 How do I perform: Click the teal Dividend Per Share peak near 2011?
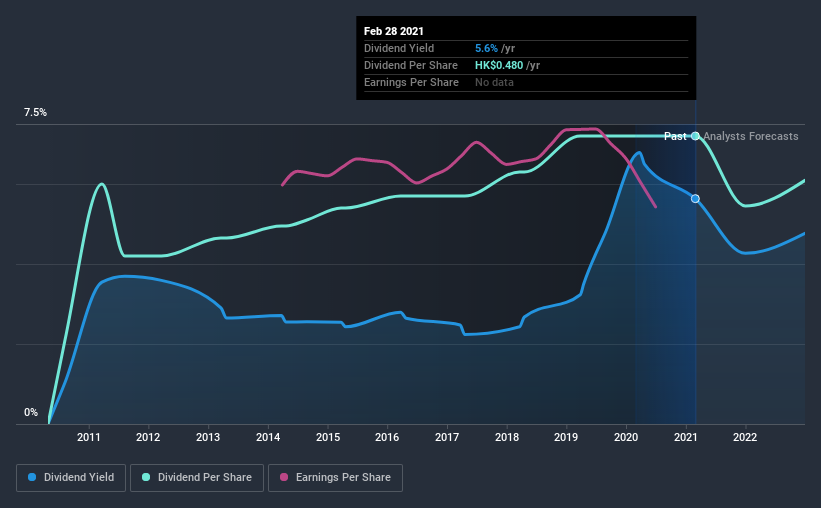[102, 184]
